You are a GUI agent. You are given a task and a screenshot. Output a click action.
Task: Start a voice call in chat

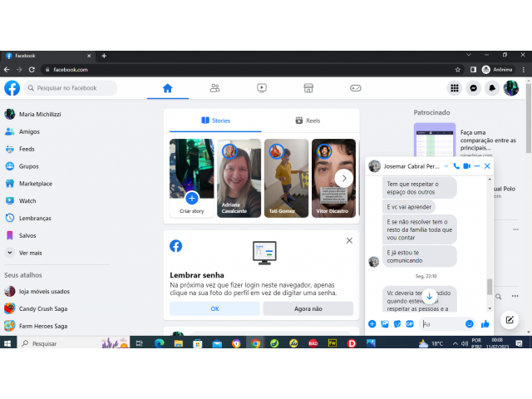click(x=456, y=166)
